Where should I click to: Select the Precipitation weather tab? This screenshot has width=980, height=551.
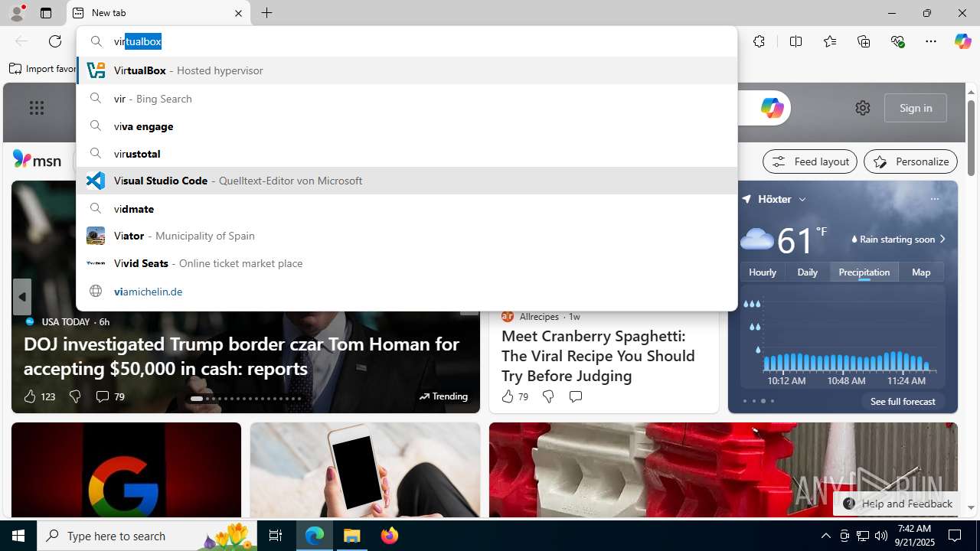tap(864, 272)
